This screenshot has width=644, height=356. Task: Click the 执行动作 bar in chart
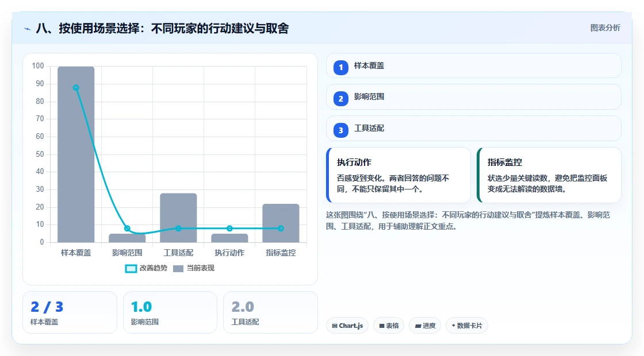[x=229, y=238]
